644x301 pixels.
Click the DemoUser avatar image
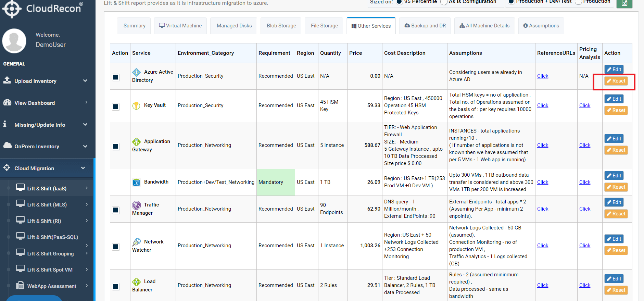click(14, 41)
